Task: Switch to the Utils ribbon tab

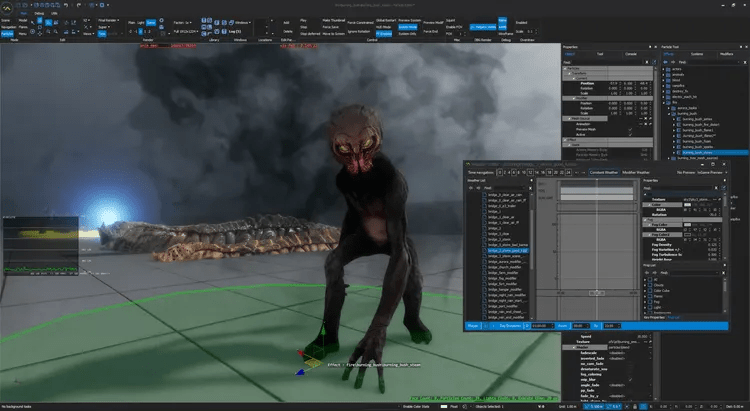Action: 54,13
